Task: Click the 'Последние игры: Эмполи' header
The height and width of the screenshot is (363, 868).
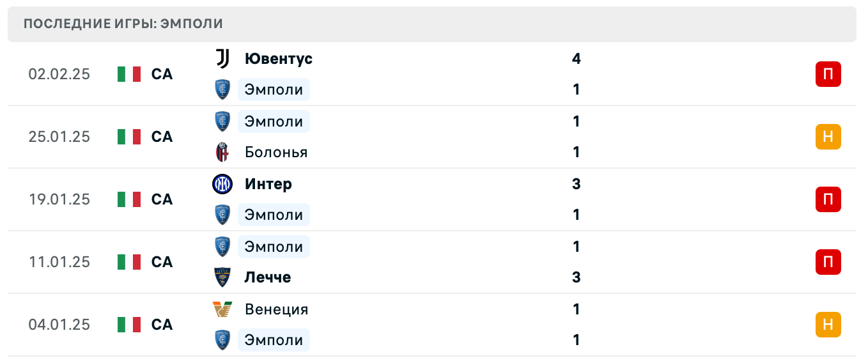Action: pos(123,24)
